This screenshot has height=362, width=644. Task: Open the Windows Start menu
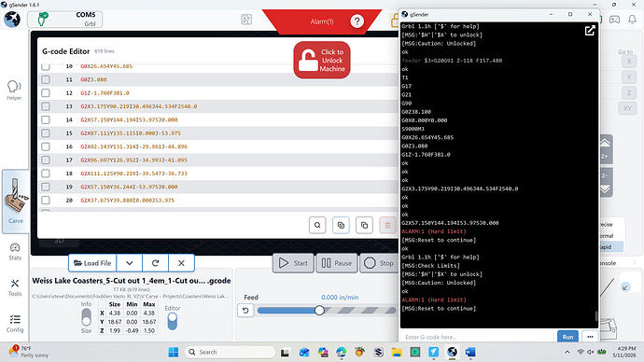174,352
